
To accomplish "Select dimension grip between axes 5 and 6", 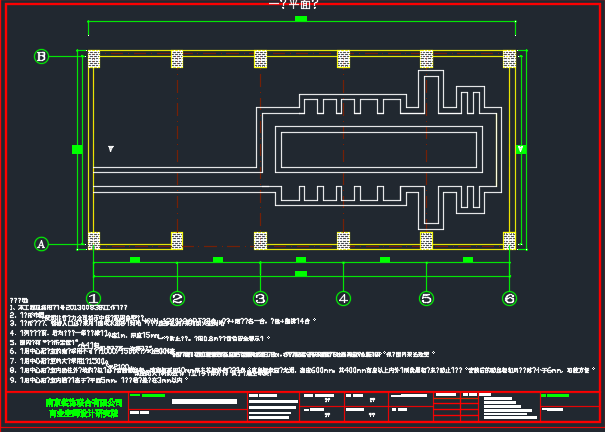I will 468,260.
